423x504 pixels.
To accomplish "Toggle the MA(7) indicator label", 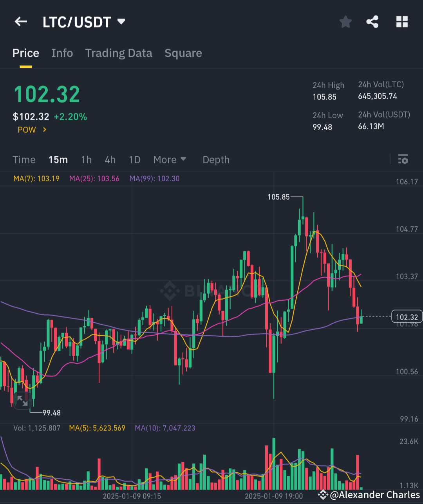I will pos(36,178).
